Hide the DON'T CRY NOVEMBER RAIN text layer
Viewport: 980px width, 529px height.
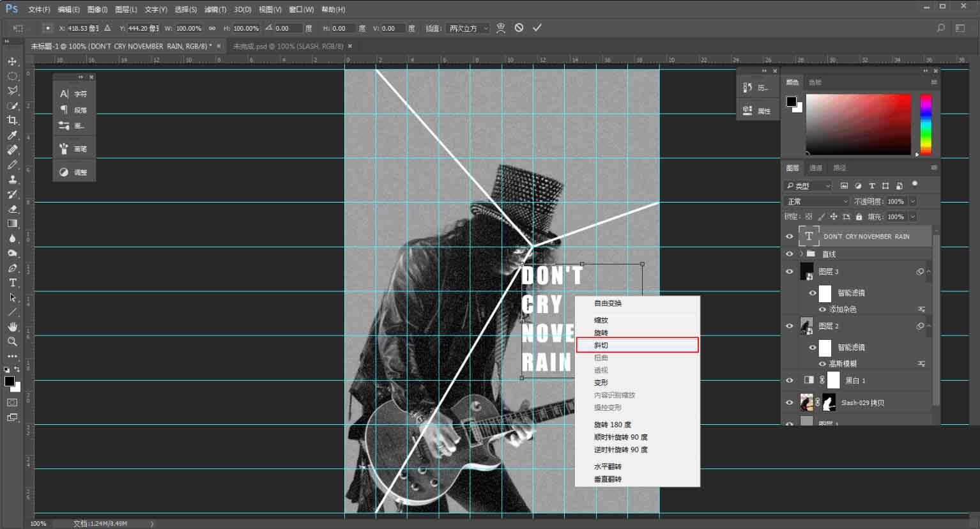tap(790, 236)
